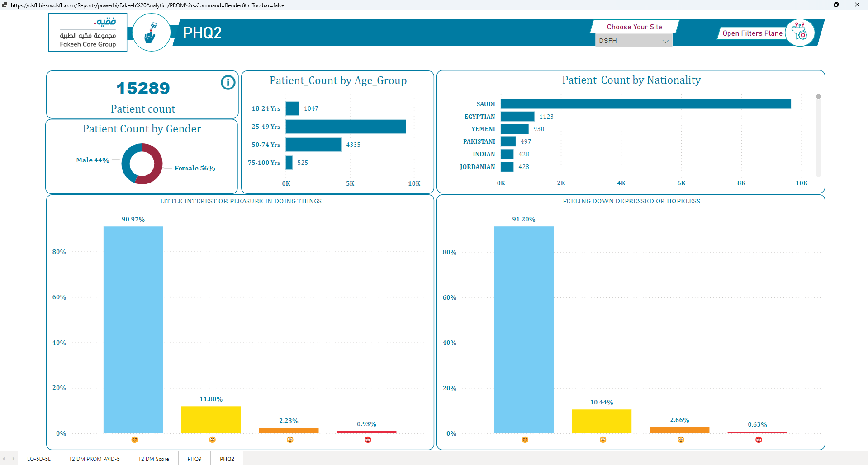The height and width of the screenshot is (465, 868).
Task: Click nationality chart scrollbar thumb
Action: pos(818,97)
